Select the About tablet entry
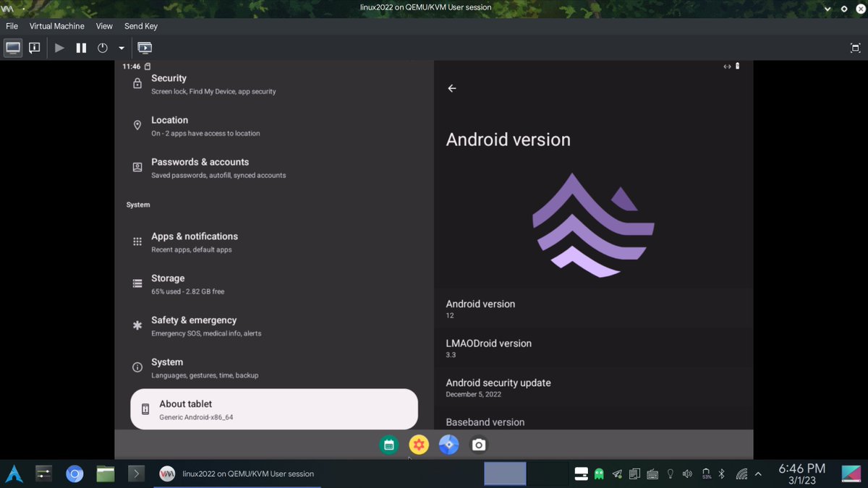This screenshot has height=488, width=868. tap(274, 409)
